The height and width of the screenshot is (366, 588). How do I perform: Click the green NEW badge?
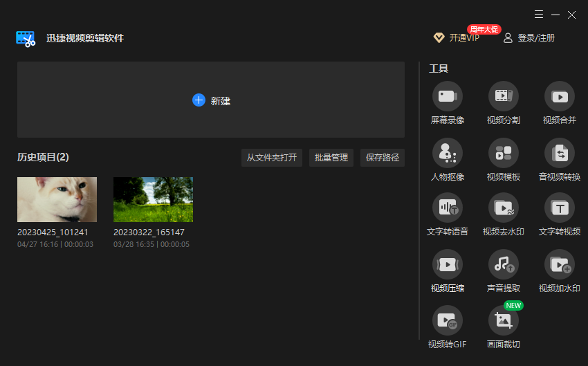tap(513, 306)
